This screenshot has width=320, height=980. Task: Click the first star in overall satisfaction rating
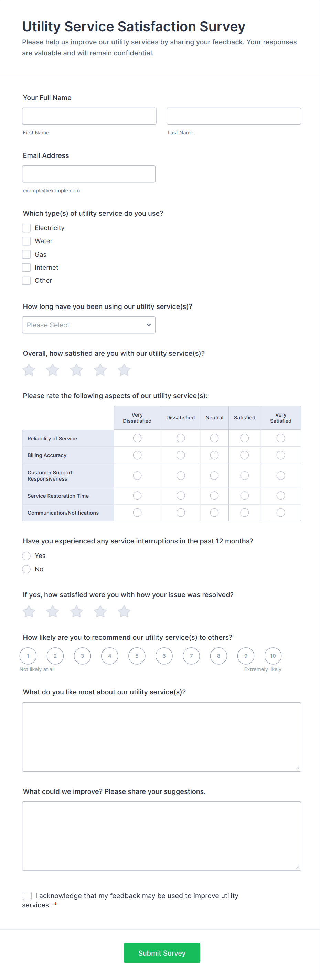(29, 370)
